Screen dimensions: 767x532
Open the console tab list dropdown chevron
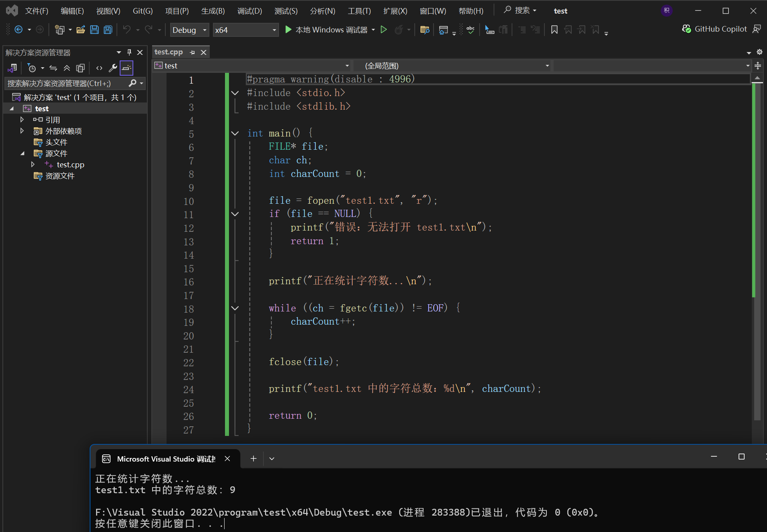click(x=272, y=459)
